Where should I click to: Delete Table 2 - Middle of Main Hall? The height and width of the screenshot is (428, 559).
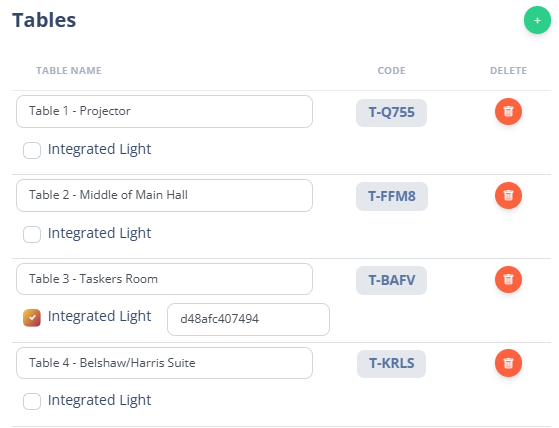click(x=508, y=195)
